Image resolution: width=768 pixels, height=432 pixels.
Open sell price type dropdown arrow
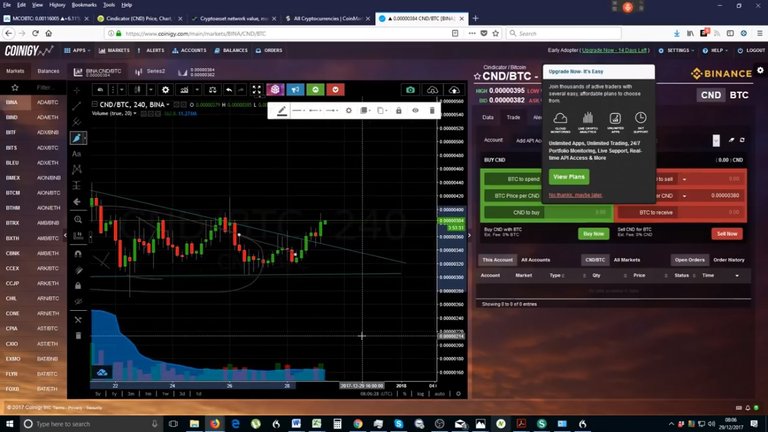point(684,196)
